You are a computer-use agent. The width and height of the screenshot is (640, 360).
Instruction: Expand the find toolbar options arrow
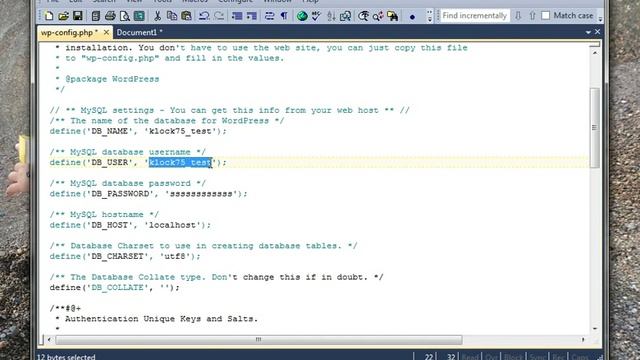pyautogui.click(x=600, y=18)
